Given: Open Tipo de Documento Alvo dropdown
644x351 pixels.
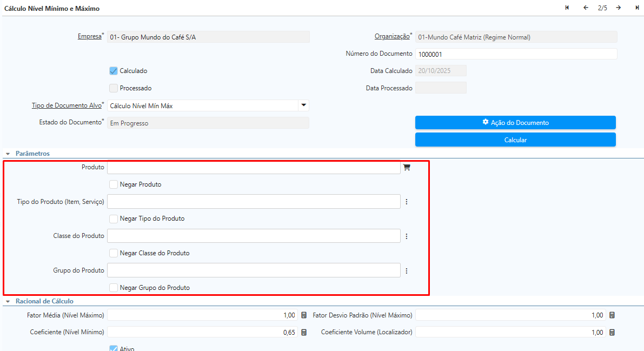Looking at the screenshot, I should point(303,105).
